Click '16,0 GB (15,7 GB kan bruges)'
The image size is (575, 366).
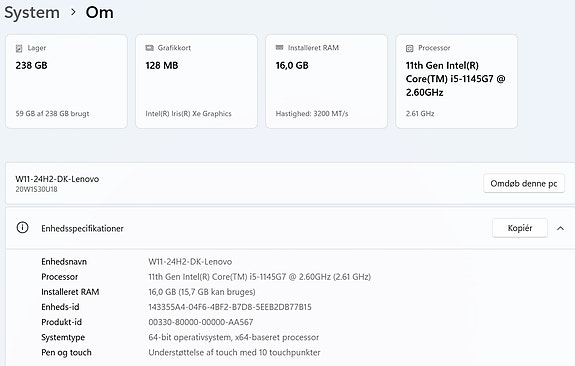202,292
